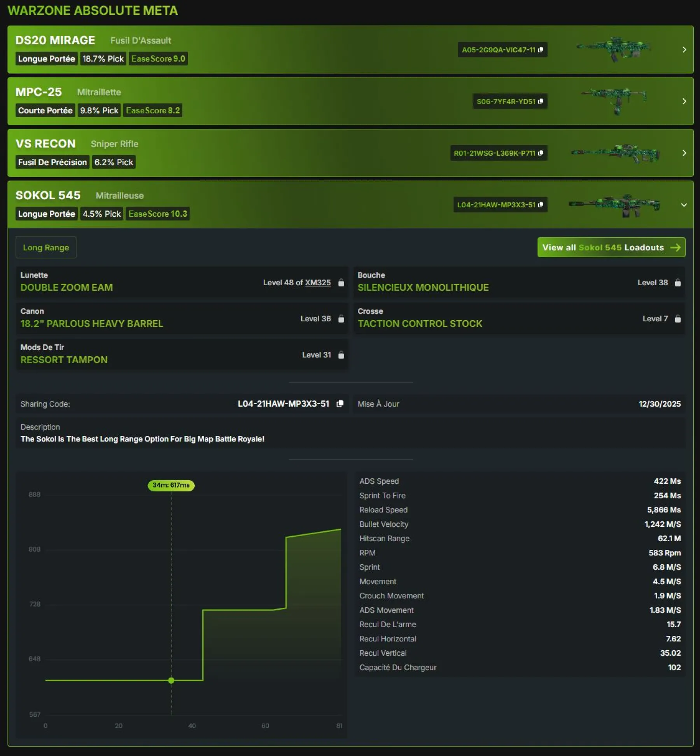This screenshot has width=700, height=756.
Task: Open the XM325 weapon link
Action: pos(318,282)
